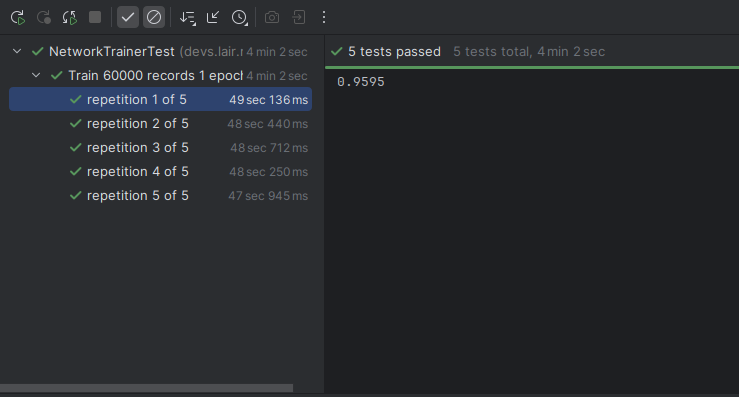Click the 48 sec 712 ms duration
Screen dimensions: 739x397
(269, 148)
